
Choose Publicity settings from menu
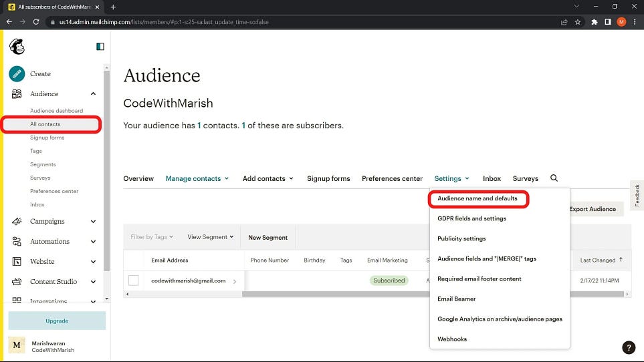click(461, 238)
